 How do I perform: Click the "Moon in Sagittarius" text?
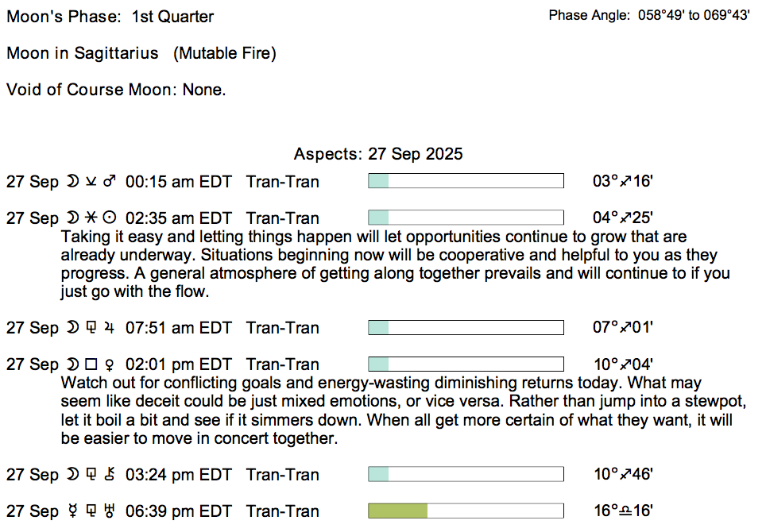[x=83, y=53]
